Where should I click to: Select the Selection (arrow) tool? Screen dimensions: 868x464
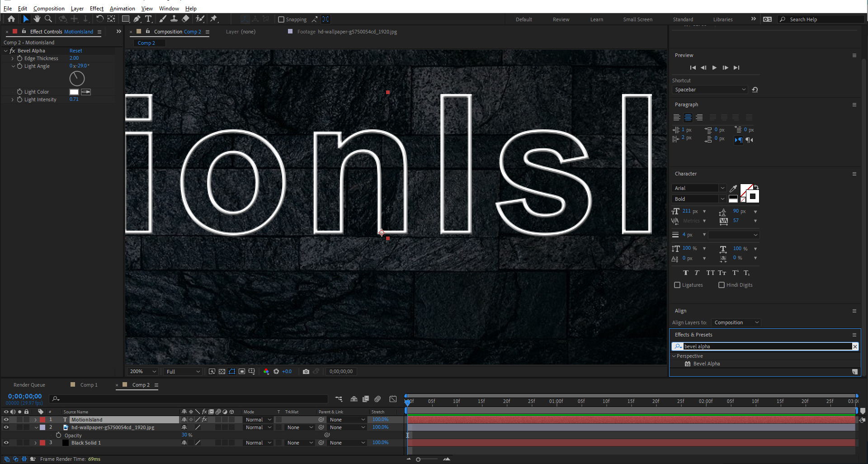point(25,19)
